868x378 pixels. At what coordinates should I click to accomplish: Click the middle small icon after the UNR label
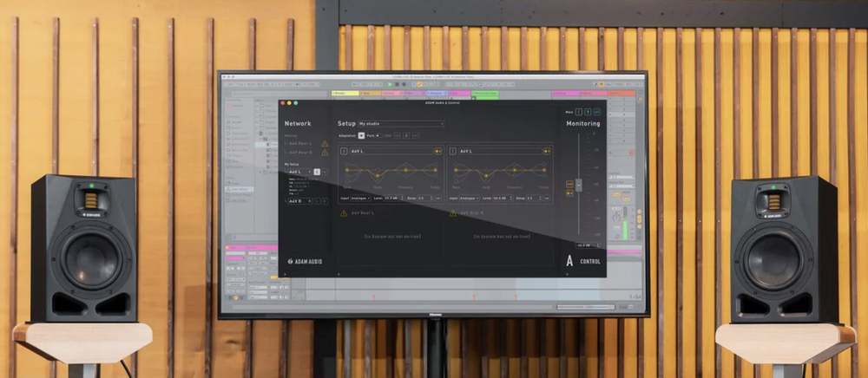406,135
